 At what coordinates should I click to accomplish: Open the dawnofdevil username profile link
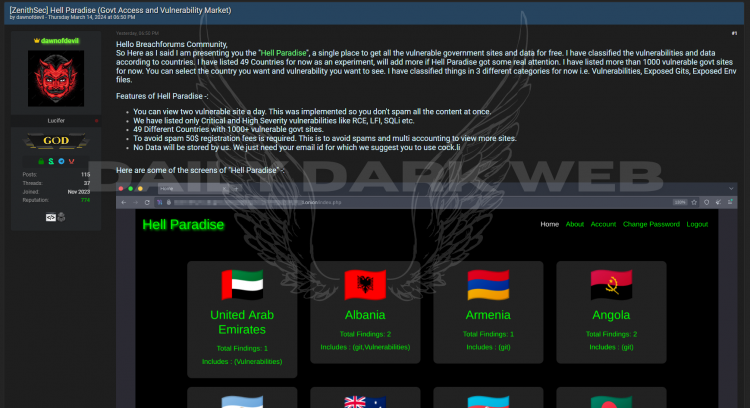pos(60,41)
